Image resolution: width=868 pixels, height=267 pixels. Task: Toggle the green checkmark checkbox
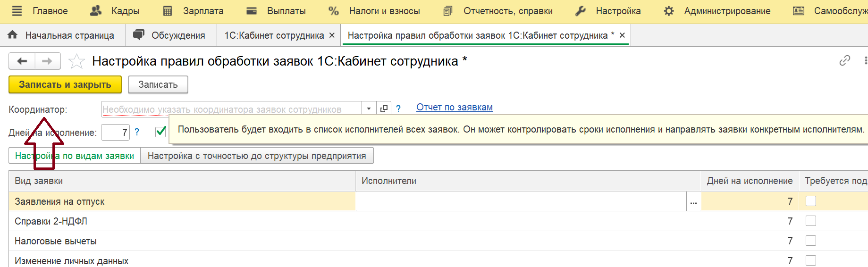coord(161,132)
